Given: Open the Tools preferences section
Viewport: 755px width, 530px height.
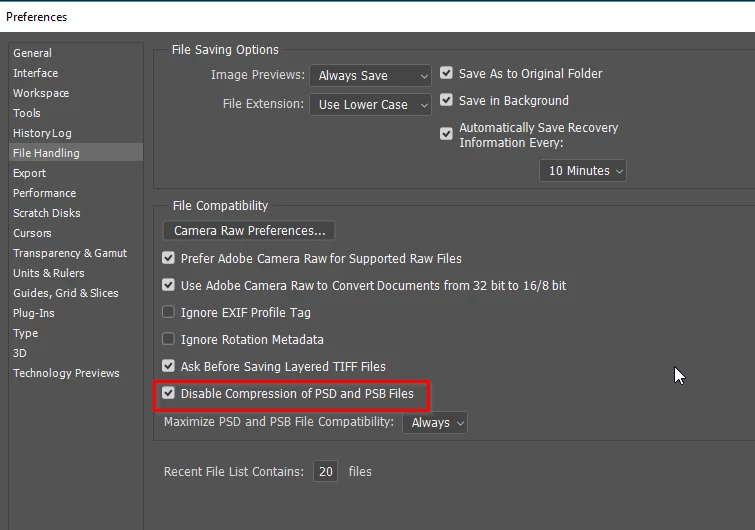Looking at the screenshot, I should (x=27, y=113).
